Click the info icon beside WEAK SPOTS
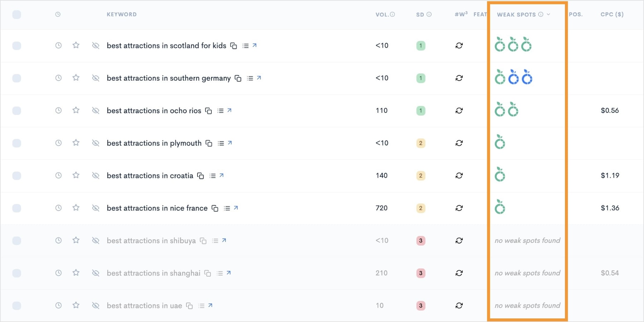Viewport: 644px width, 322px height. [x=541, y=14]
